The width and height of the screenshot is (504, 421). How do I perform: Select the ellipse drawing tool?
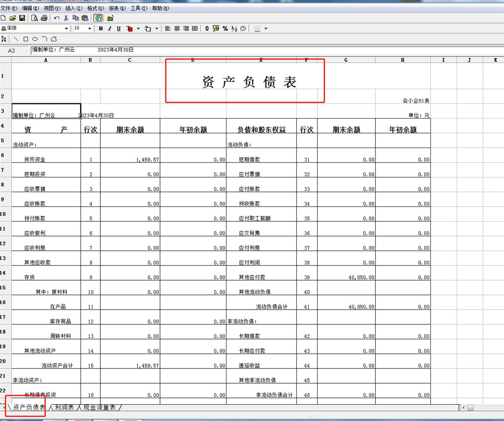pyautogui.click(x=35, y=39)
